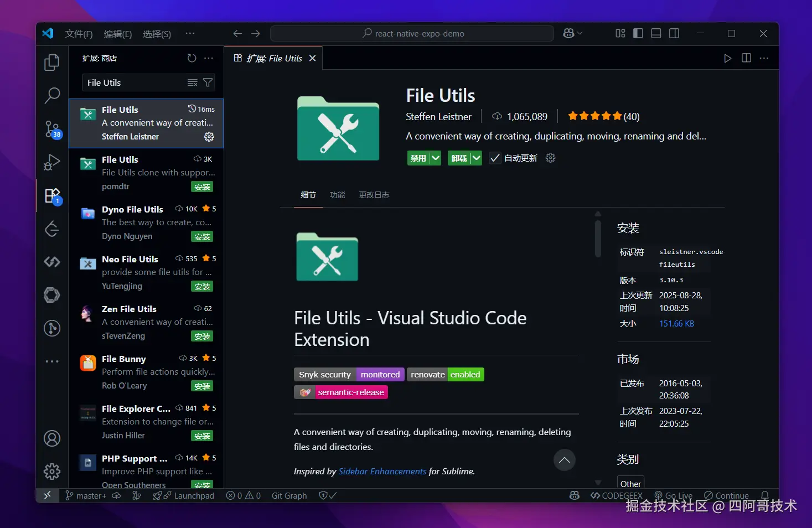812x528 pixels.
Task: Open remote window icon in status bar
Action: [x=47, y=495]
